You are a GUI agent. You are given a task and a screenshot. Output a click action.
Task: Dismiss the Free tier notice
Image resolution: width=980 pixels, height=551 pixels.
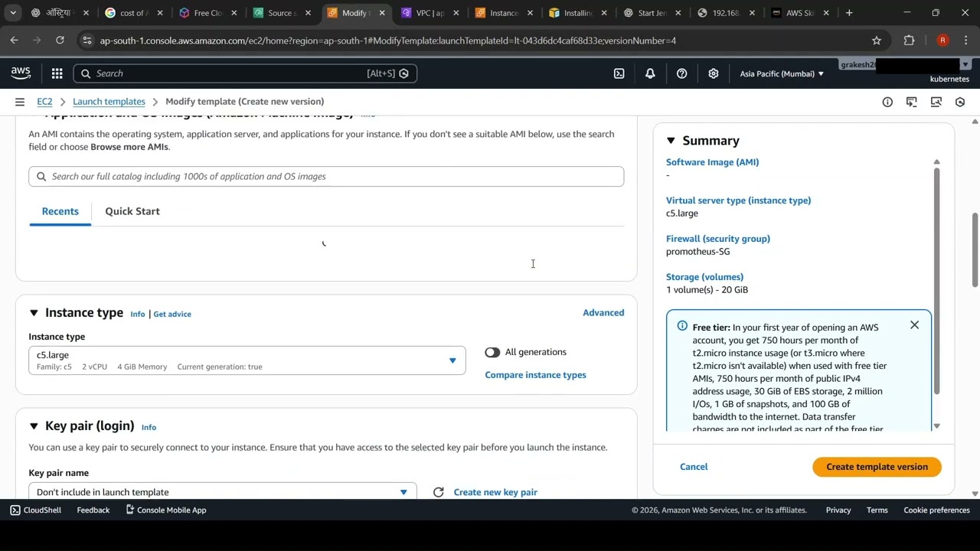coord(914,325)
